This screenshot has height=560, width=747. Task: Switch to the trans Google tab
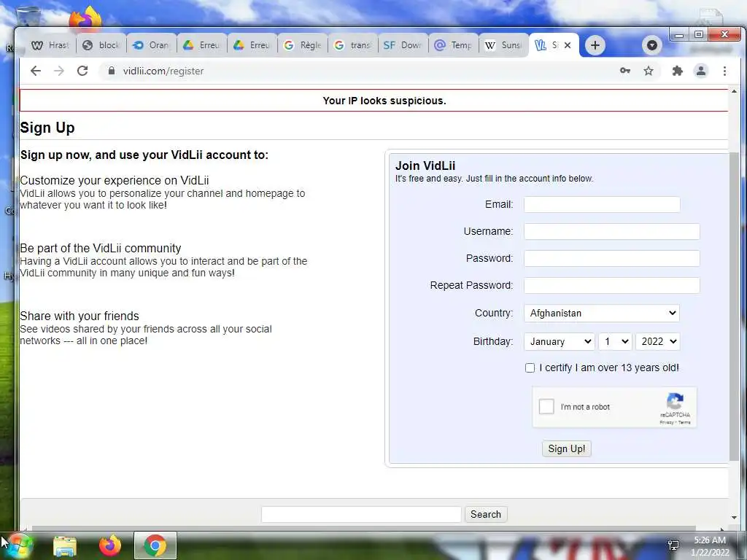click(353, 45)
